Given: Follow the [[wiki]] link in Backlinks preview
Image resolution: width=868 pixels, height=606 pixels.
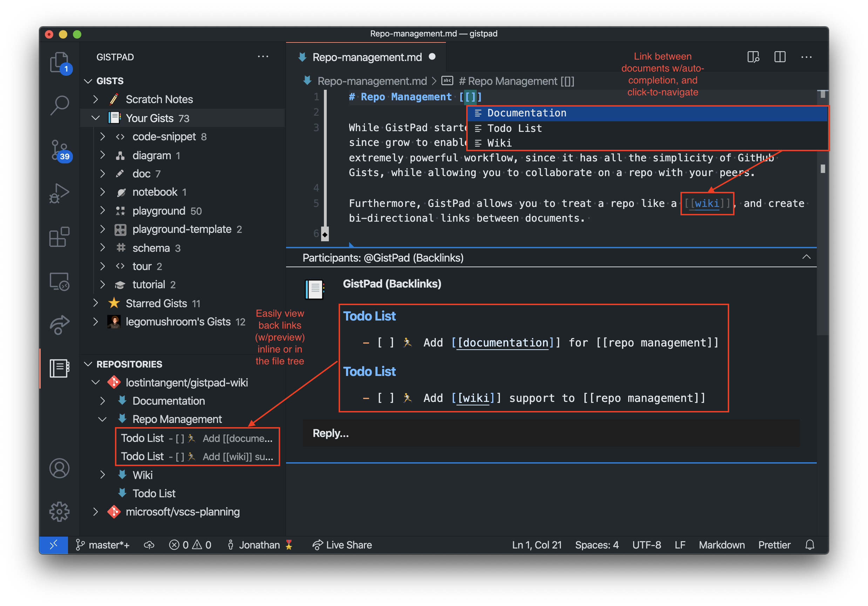Looking at the screenshot, I should pos(476,398).
